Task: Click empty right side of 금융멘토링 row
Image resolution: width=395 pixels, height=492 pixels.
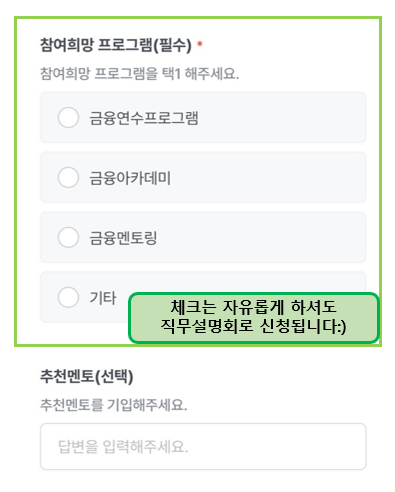Action: click(x=263, y=237)
